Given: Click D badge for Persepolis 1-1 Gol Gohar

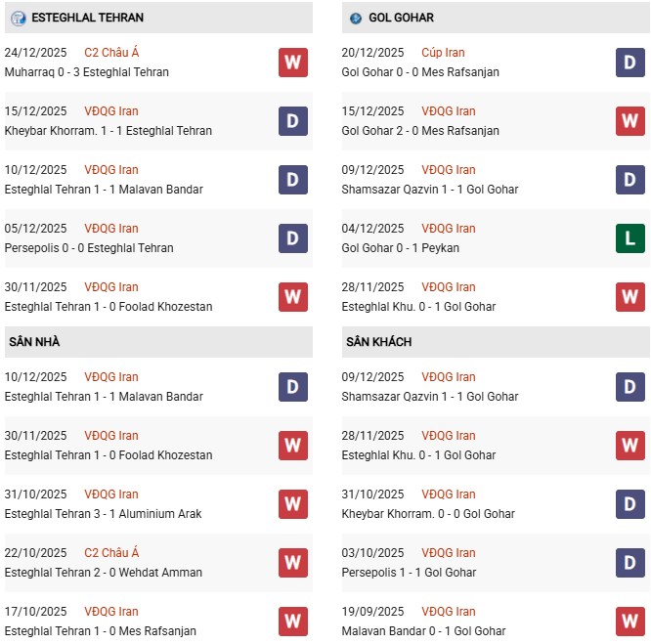Looking at the screenshot, I should pyautogui.click(x=629, y=563).
